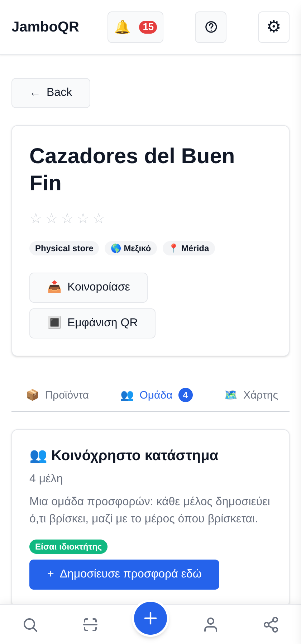Switch to the Προϊόντα tab
This screenshot has height=644, width=301.
point(57,395)
